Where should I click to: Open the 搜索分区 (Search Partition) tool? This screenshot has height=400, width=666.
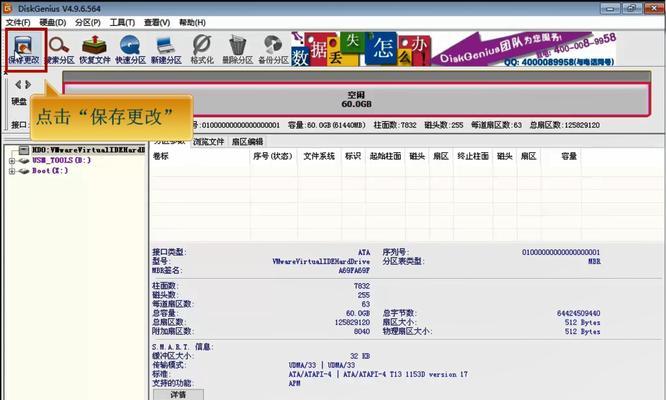point(59,49)
